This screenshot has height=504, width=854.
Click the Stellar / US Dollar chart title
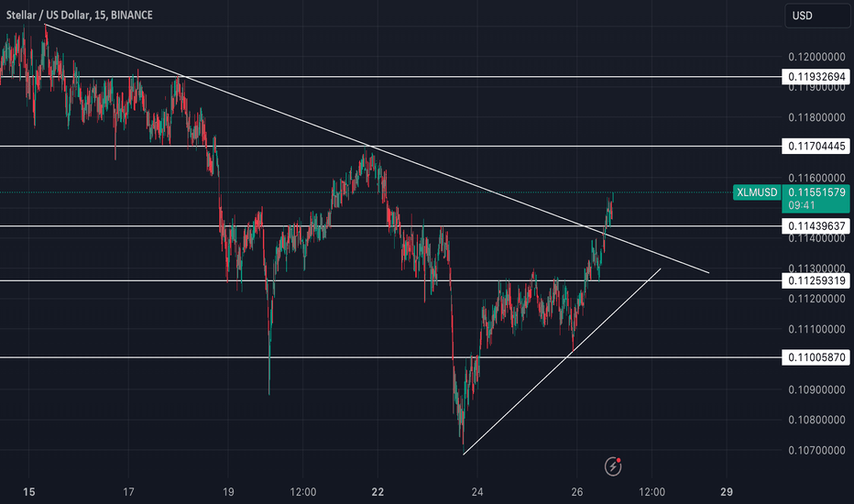point(80,16)
